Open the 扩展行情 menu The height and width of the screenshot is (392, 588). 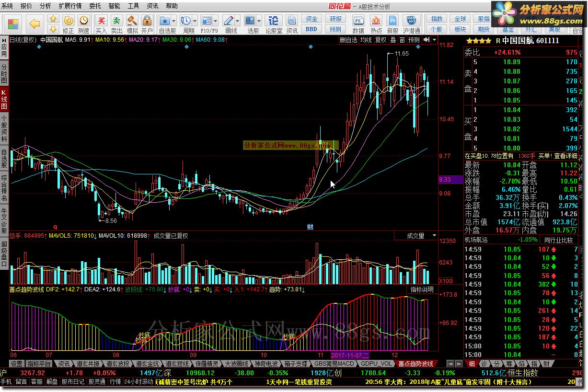[x=69, y=6]
